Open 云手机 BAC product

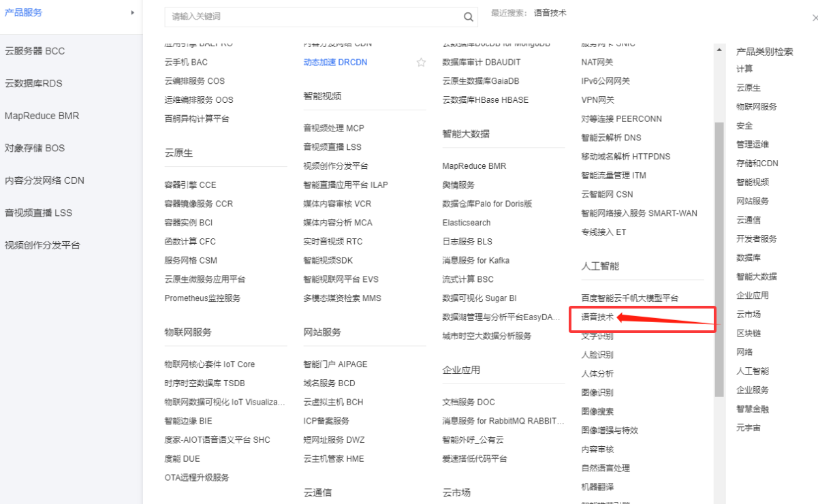pyautogui.click(x=186, y=62)
